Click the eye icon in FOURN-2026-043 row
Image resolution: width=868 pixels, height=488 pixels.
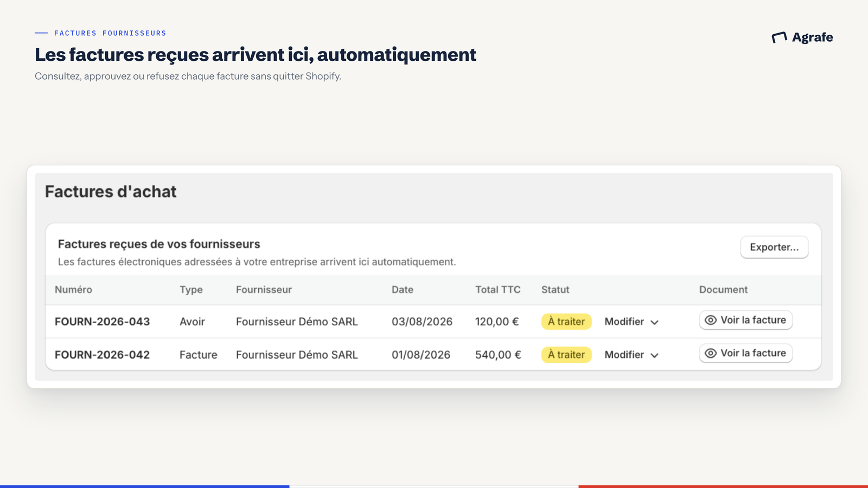click(711, 320)
